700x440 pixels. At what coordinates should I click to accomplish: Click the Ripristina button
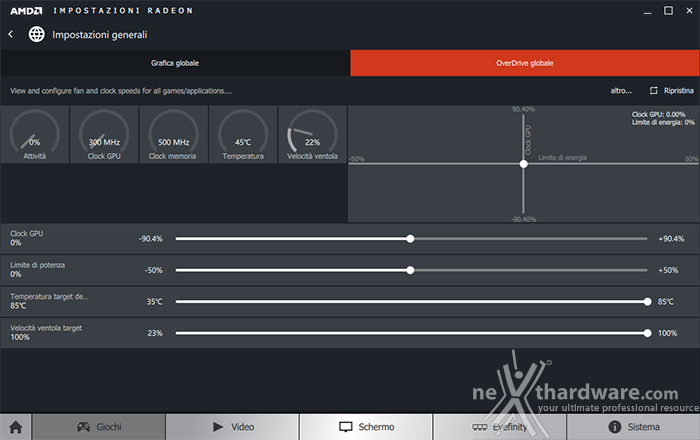pyautogui.click(x=671, y=91)
